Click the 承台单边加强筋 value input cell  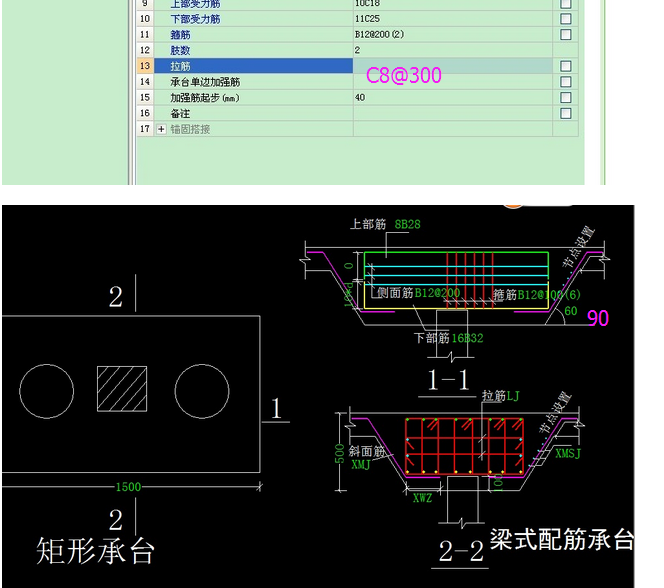click(452, 82)
